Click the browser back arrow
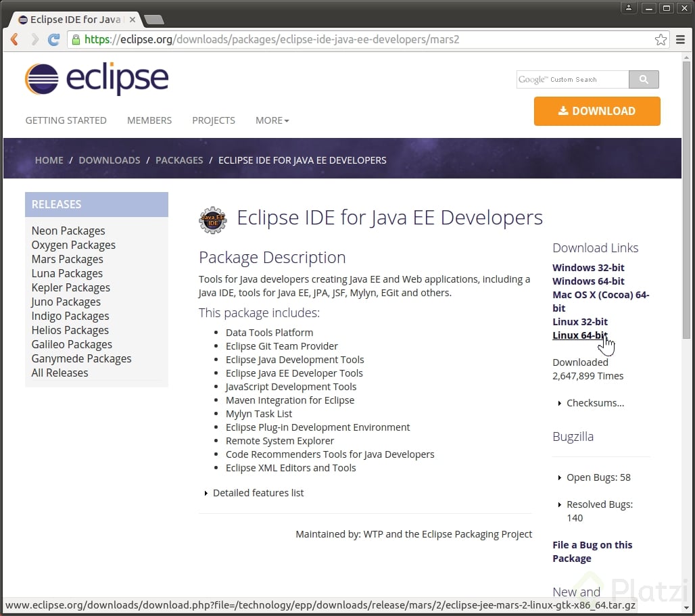The height and width of the screenshot is (616, 695). (x=14, y=39)
